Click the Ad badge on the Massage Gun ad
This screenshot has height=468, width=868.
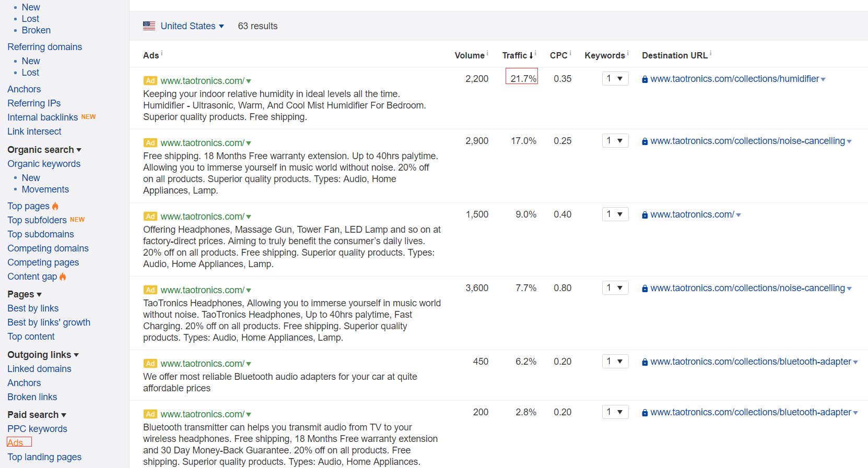[x=150, y=217]
